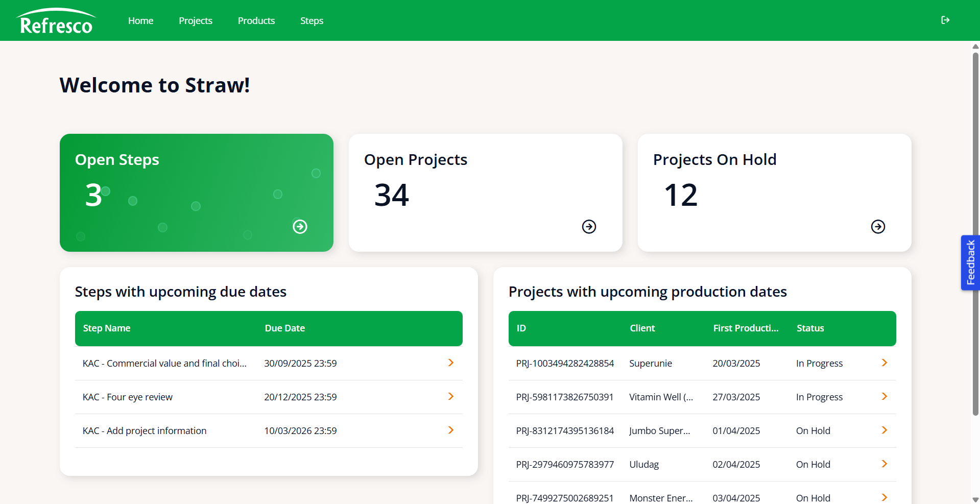
Task: Click production date 27/03/2025
Action: coord(736,397)
